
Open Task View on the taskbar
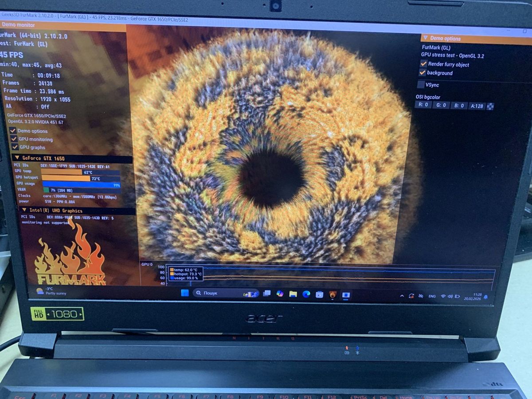click(x=267, y=293)
